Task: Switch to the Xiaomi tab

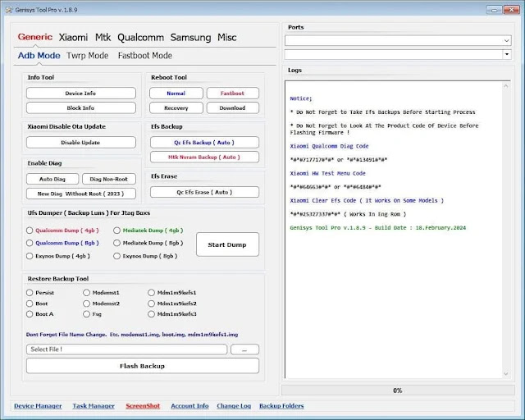Action: pyautogui.click(x=73, y=37)
